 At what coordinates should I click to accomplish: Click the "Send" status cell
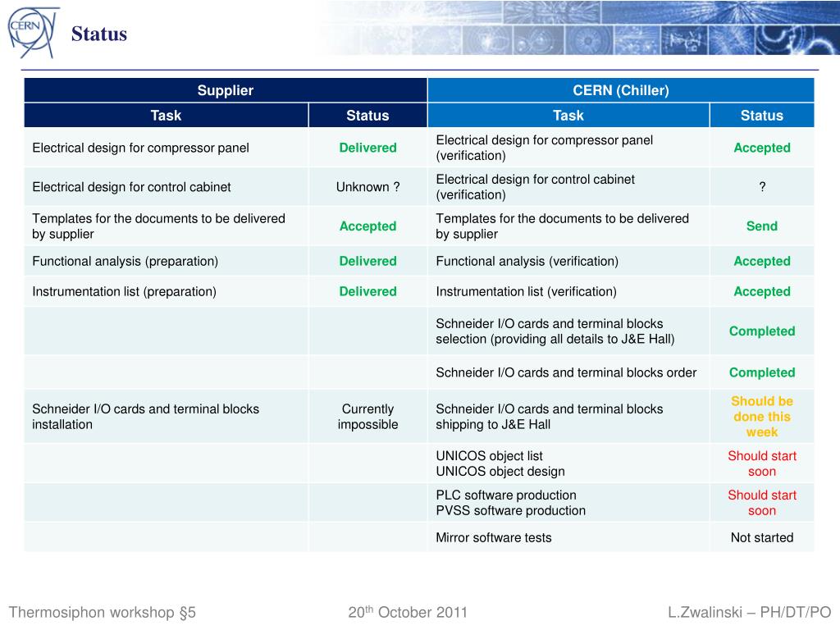(x=762, y=226)
